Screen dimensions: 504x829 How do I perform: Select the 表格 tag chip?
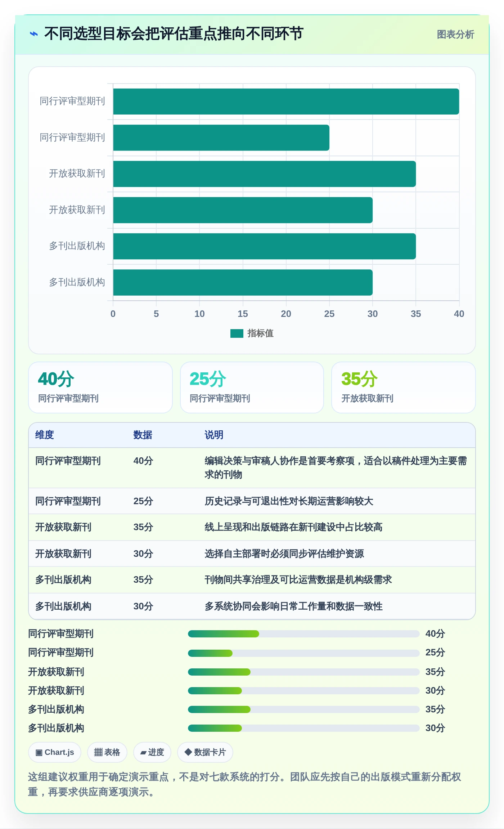(107, 752)
